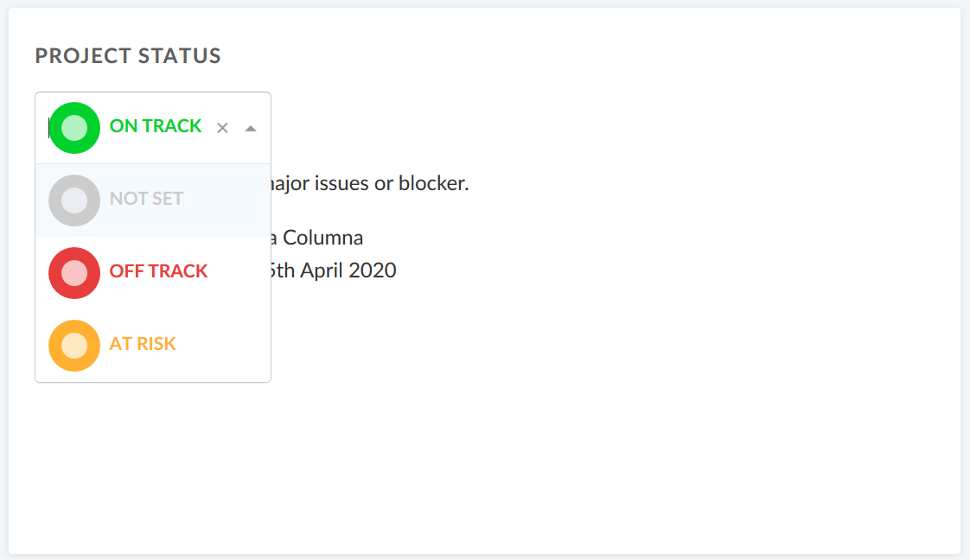Click the red Off Track status icon
The image size is (970, 560).
[x=74, y=272]
